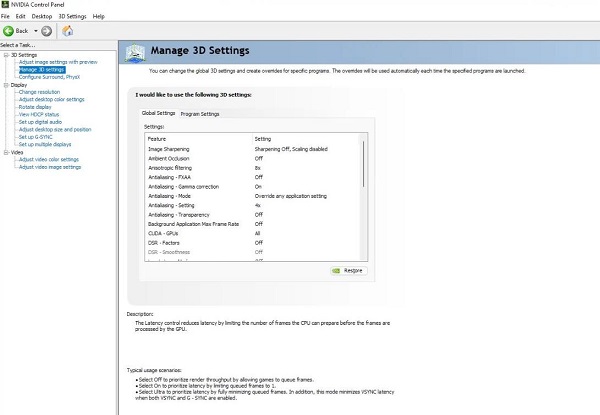Open the 3D Settings menu
Viewport: 600px width, 415px height.
[71, 17]
